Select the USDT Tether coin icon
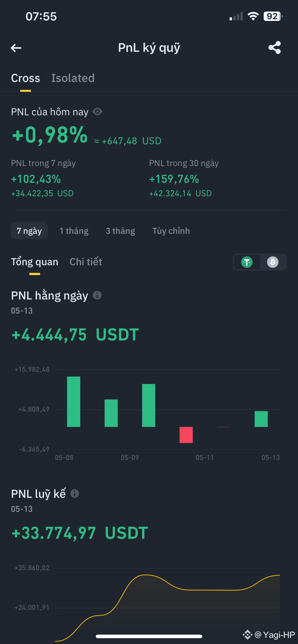This screenshot has width=298, height=644. (247, 262)
